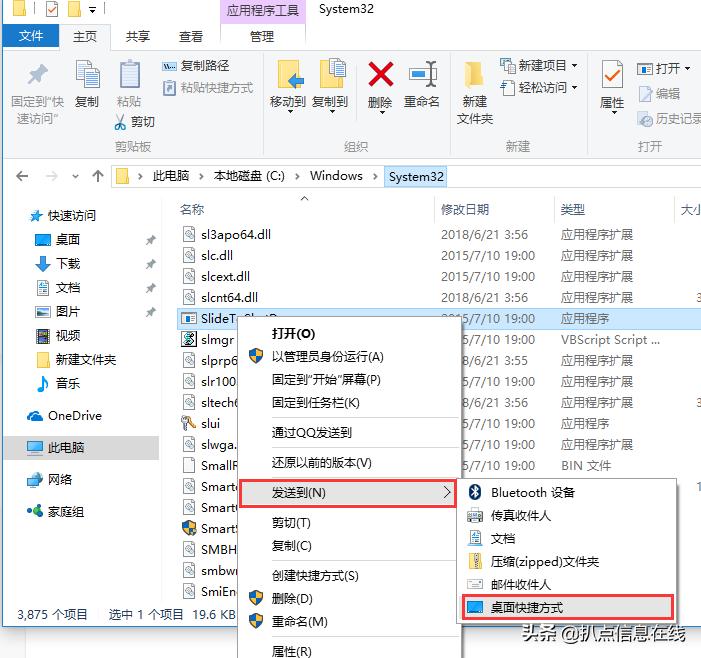This screenshot has width=701, height=658.
Task: Expand the chevron after Windows breadcrumb
Action: [x=375, y=177]
